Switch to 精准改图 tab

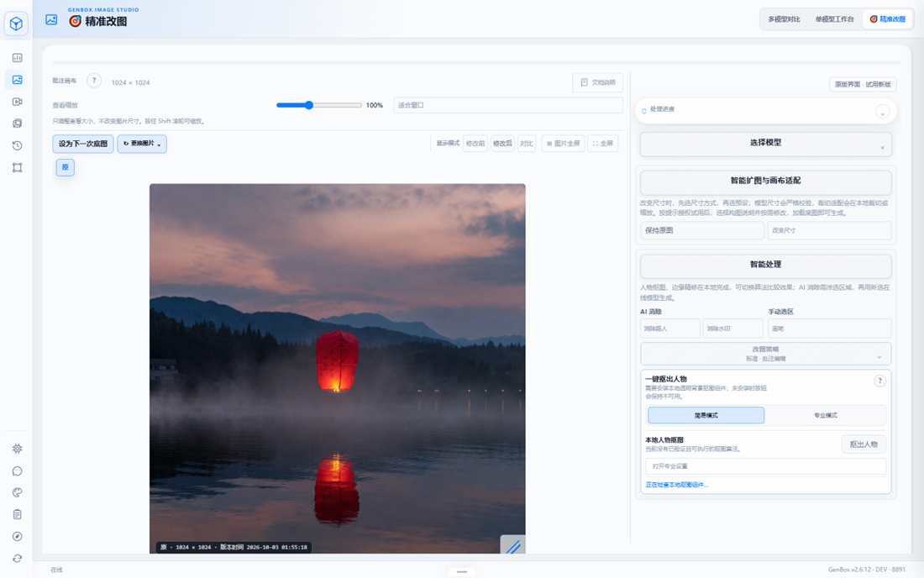pos(888,19)
